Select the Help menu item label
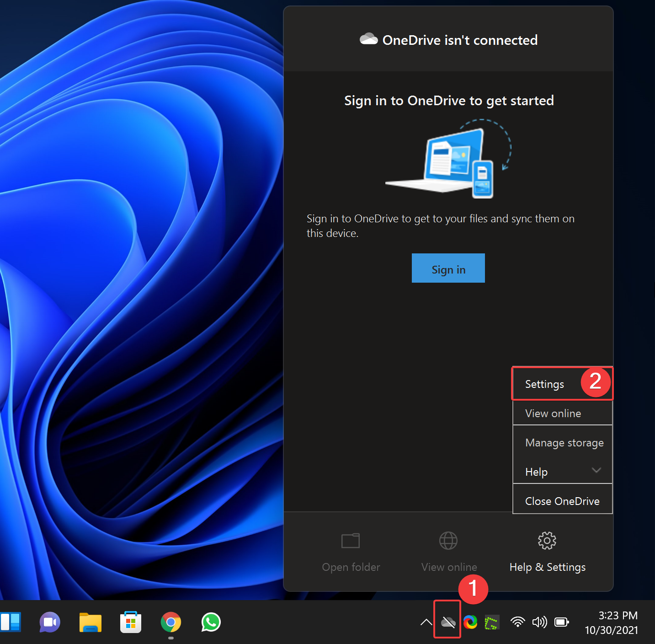655x644 pixels. (x=536, y=472)
